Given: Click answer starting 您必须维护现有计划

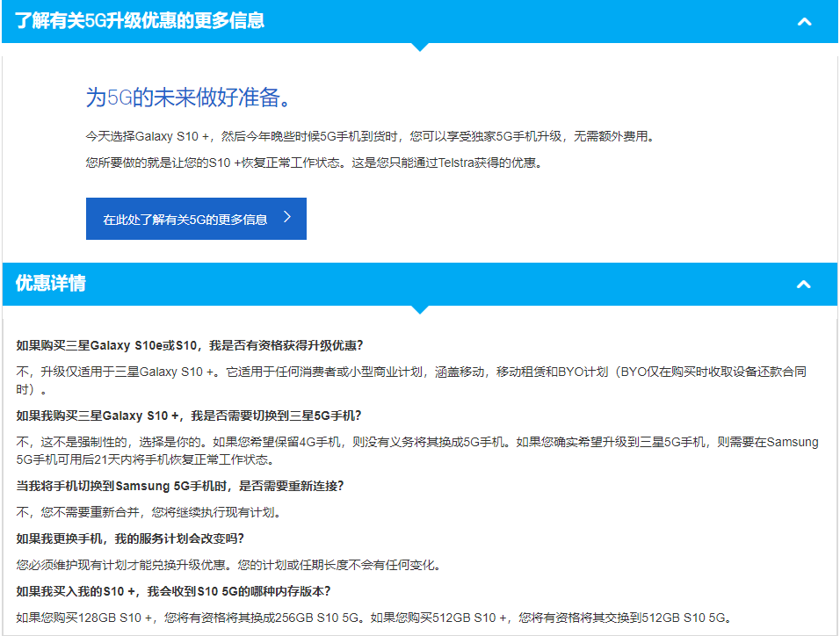Looking at the screenshot, I should [229, 565].
